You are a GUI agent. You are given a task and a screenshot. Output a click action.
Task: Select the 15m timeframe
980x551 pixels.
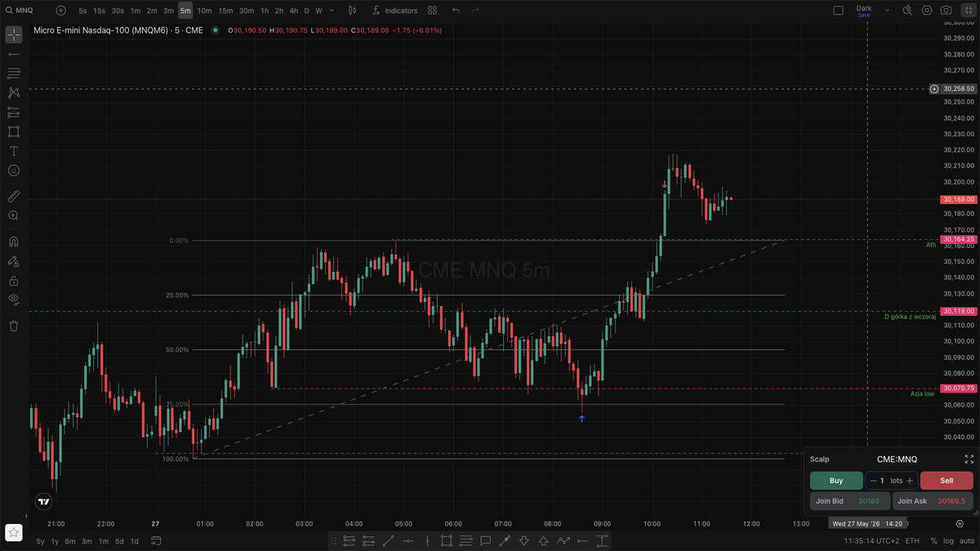pos(225,11)
